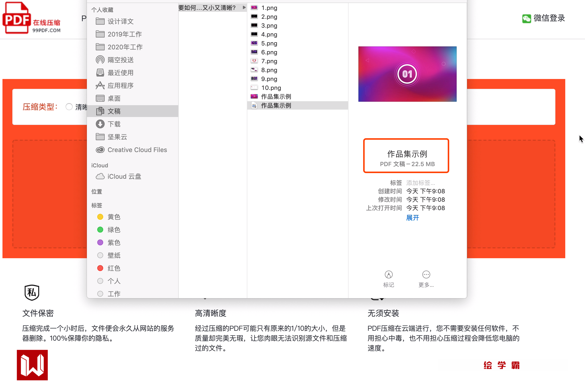Click the 更多 more actions icon
The image size is (585, 392).
[x=426, y=275]
